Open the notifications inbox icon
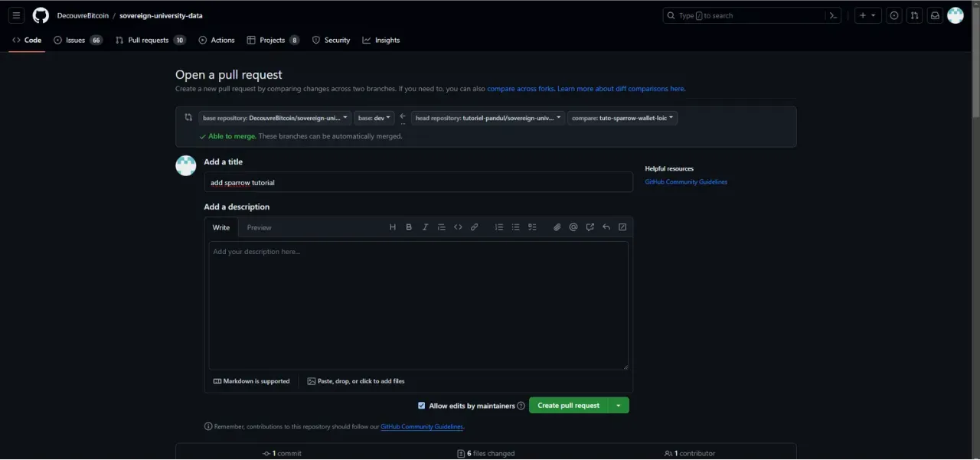Screen dimensions: 980x460 (x=935, y=15)
